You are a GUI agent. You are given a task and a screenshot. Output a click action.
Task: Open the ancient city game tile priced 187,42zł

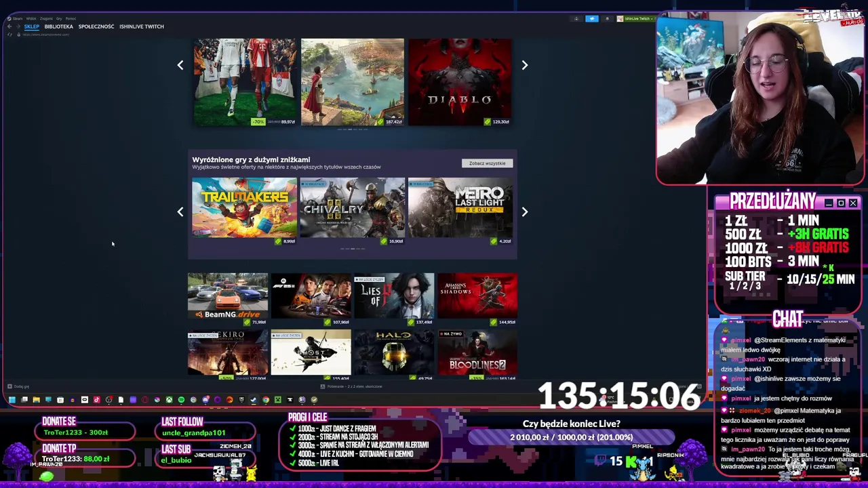[x=352, y=82]
